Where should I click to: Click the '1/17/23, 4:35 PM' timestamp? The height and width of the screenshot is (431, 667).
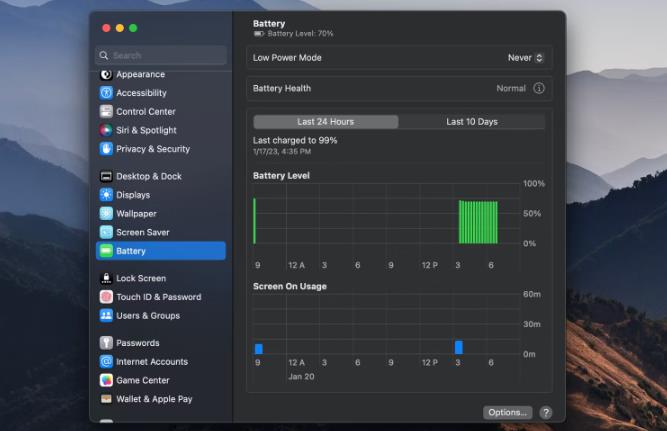tap(282, 151)
